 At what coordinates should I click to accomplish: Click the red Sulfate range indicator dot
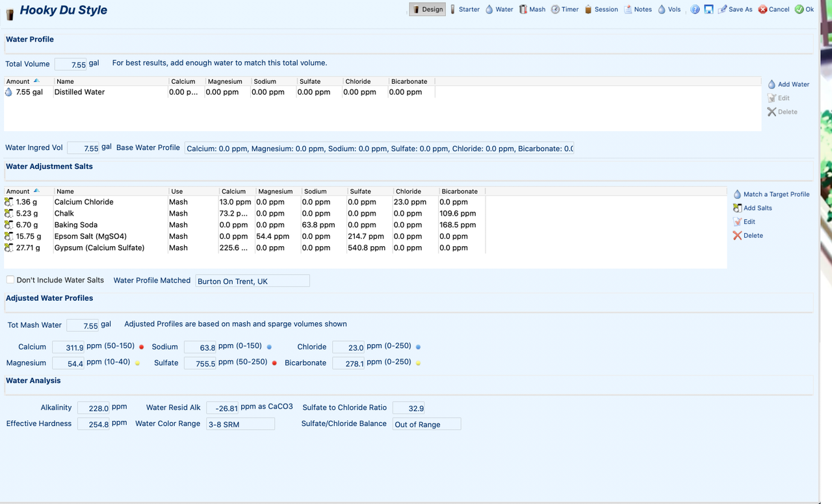[x=274, y=363]
